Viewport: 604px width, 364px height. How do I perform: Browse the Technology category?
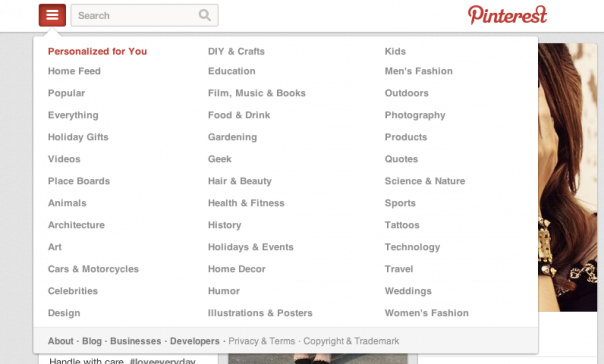click(x=412, y=247)
